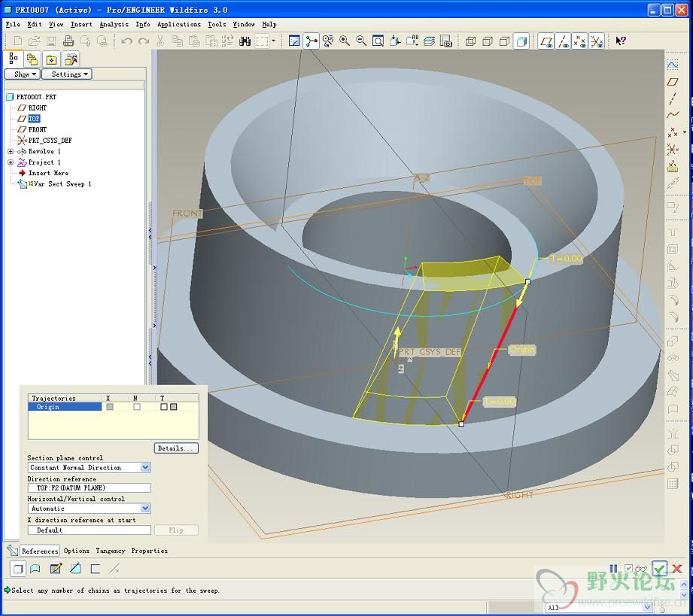693x616 pixels.
Task: Toggle datum axes display on or off
Action: [x=563, y=41]
